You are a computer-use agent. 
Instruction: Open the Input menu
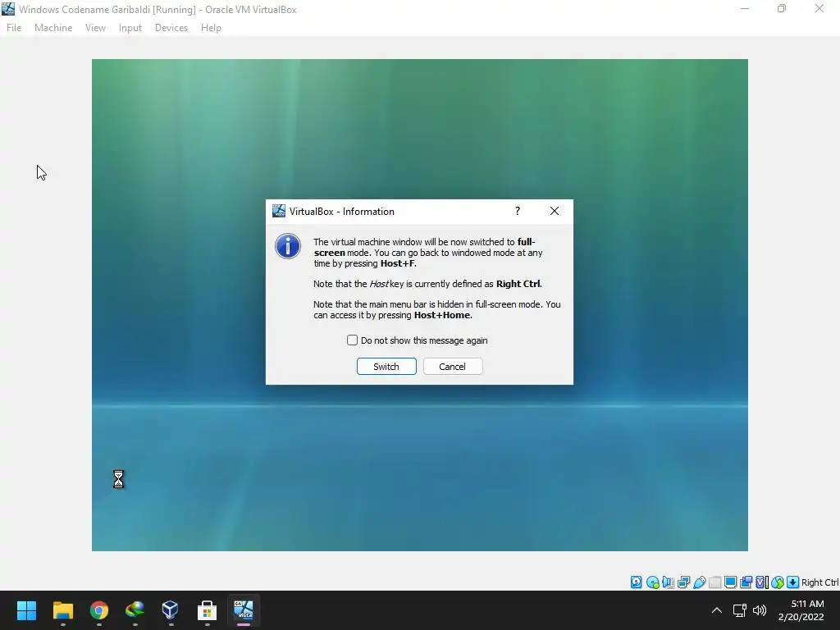[130, 28]
